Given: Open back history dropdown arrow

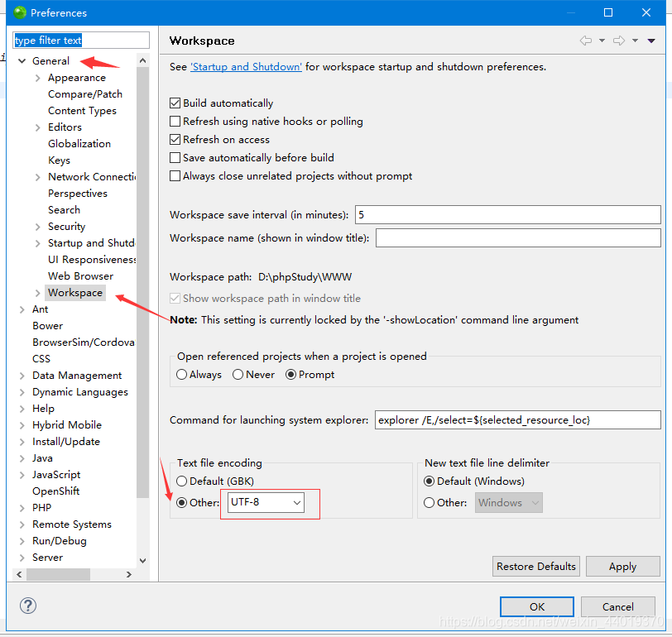Looking at the screenshot, I should tap(602, 41).
